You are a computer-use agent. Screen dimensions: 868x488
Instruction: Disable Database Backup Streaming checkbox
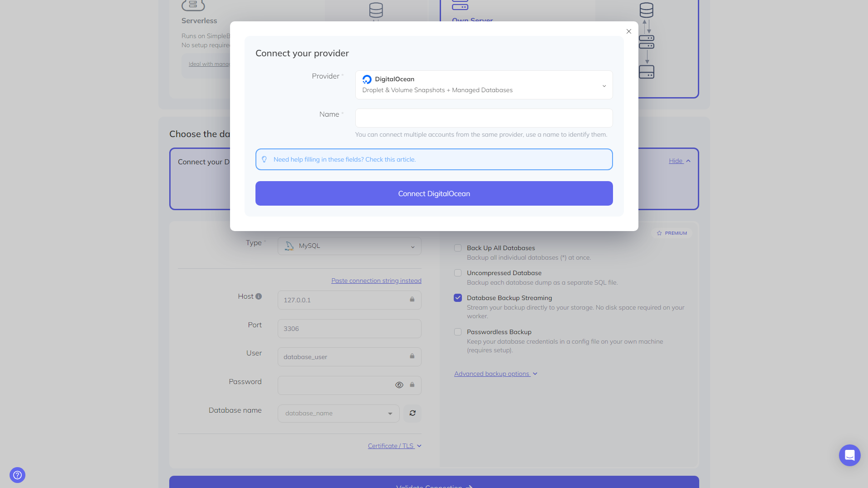458,298
